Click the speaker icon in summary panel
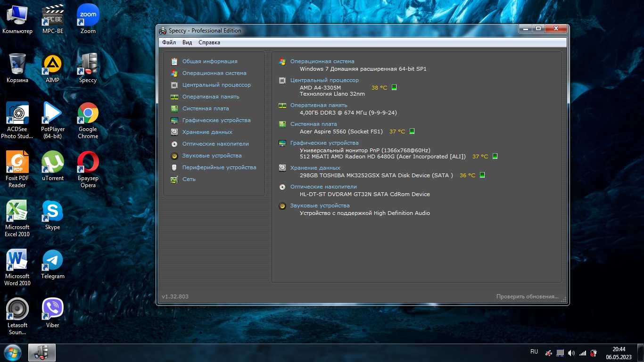 (x=282, y=206)
